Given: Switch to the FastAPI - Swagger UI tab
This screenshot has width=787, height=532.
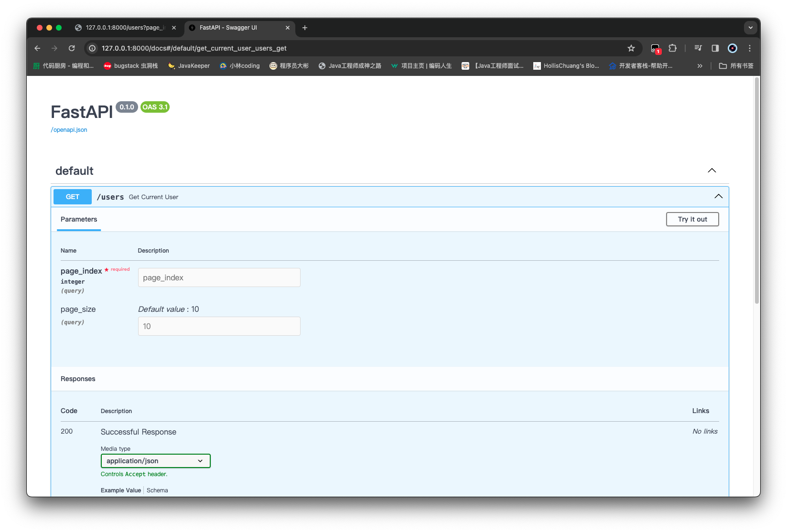Looking at the screenshot, I should click(x=239, y=28).
